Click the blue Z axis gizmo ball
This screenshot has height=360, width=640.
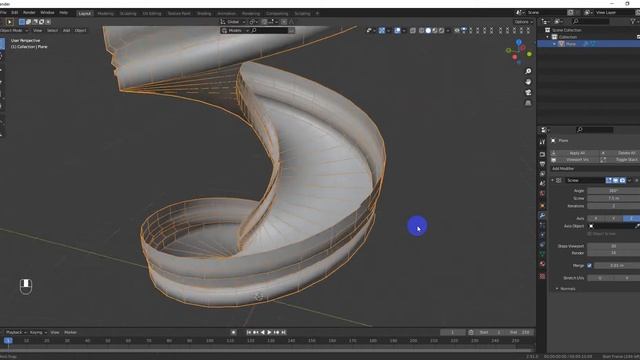(518, 42)
